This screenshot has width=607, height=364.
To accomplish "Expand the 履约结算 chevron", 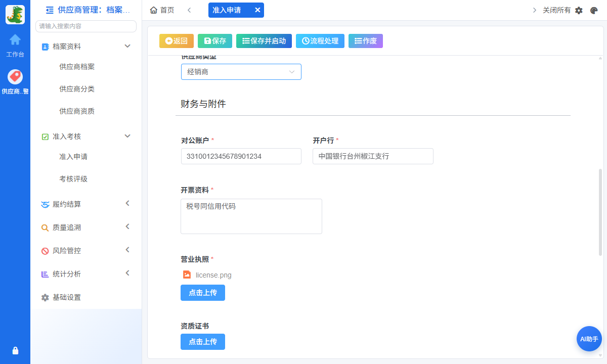I will pos(127,203).
